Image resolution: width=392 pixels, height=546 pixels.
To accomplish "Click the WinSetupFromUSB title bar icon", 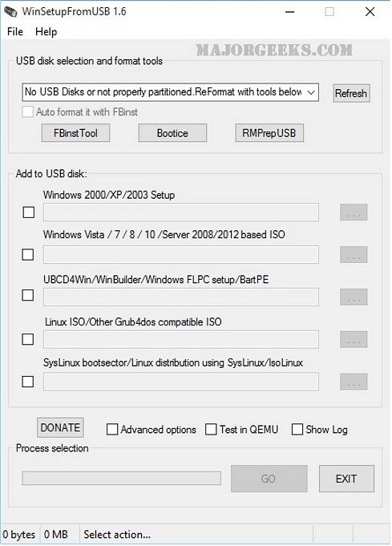I will (10, 11).
